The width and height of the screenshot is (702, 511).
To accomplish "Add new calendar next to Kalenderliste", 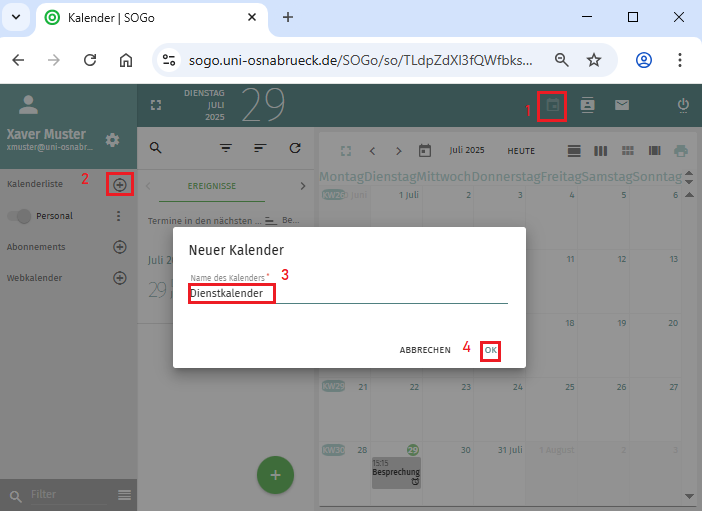I will [x=120, y=185].
